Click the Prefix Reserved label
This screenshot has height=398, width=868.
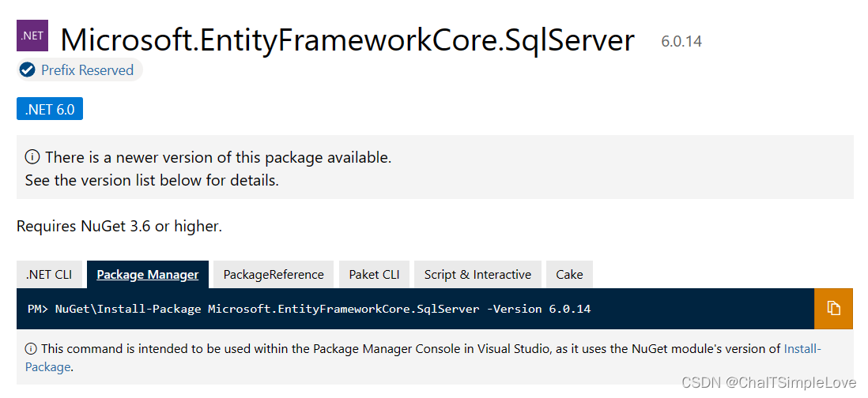pos(88,70)
